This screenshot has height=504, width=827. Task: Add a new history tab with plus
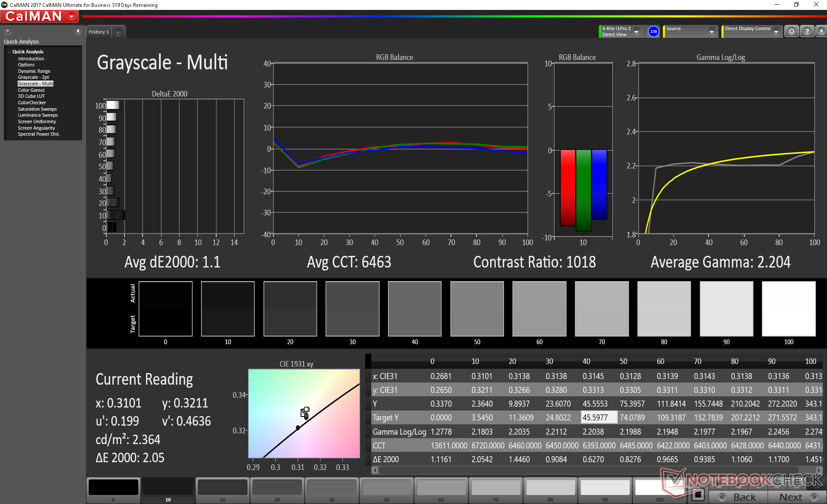(x=118, y=32)
